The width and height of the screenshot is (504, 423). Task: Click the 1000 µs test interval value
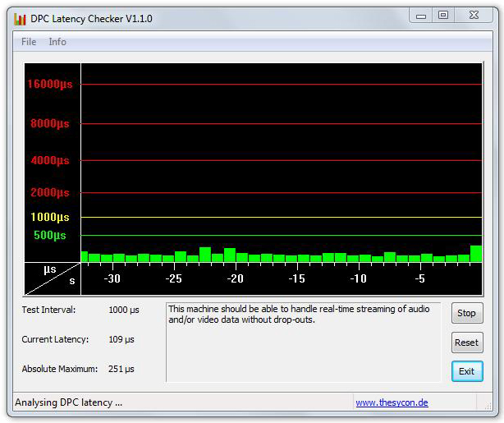pos(124,310)
